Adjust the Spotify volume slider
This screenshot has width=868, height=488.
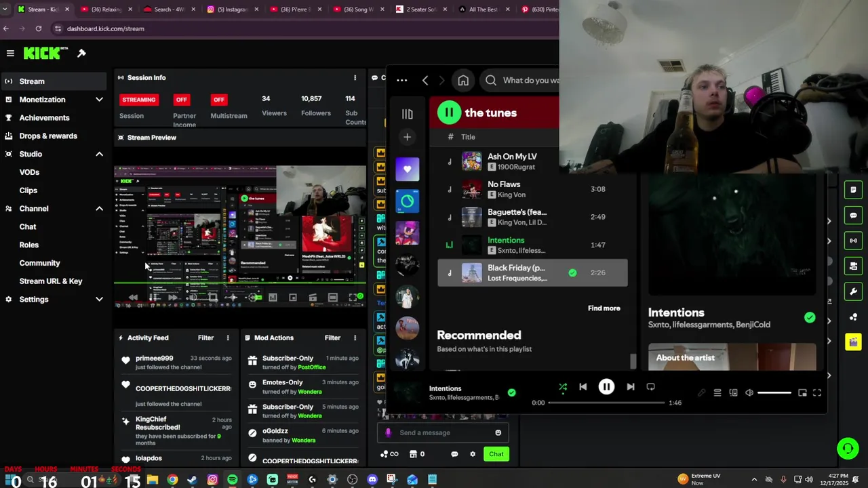point(774,392)
